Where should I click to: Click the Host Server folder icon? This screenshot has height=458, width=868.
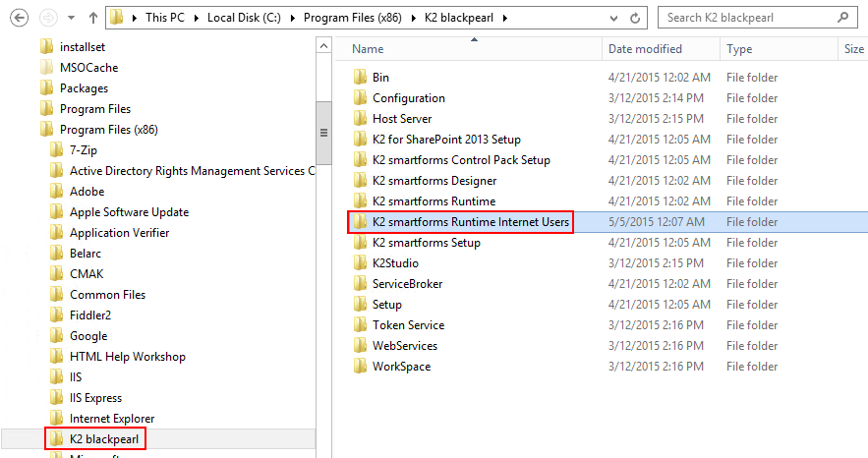[x=360, y=119]
